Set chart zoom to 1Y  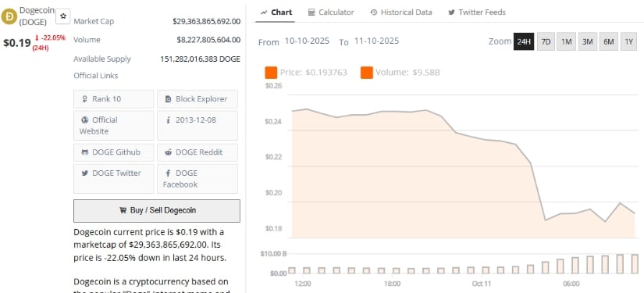[629, 41]
